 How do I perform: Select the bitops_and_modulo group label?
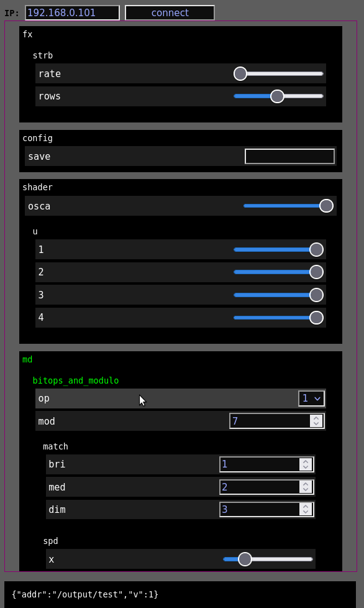click(76, 380)
